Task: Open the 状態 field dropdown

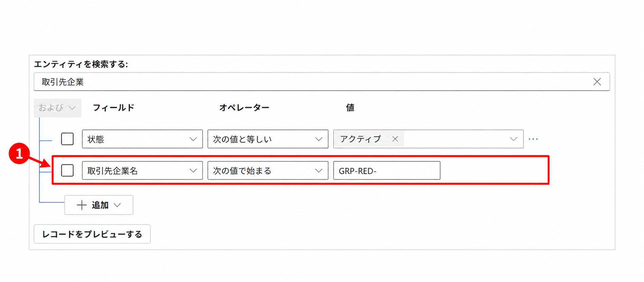Action: tap(142, 139)
